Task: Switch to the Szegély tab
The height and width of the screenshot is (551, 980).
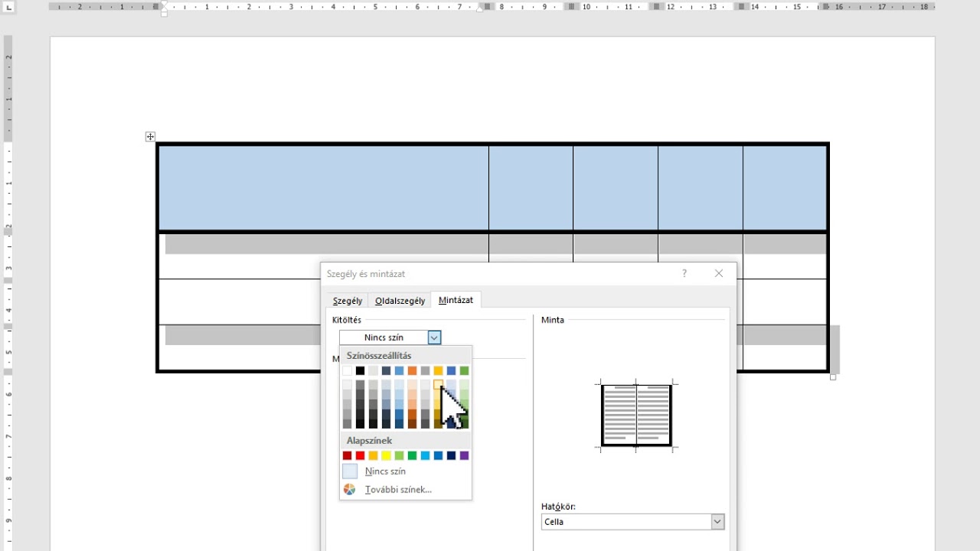Action: [348, 301]
